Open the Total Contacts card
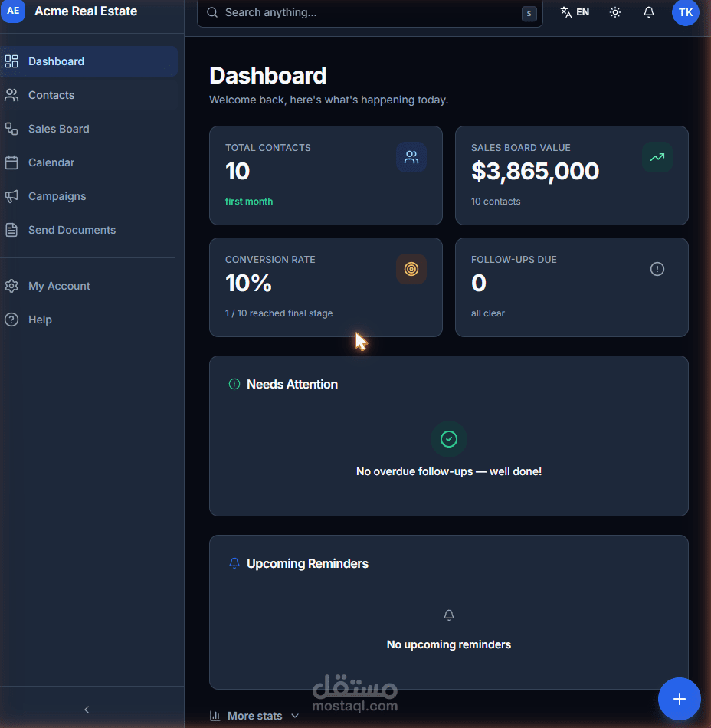The image size is (711, 728). 326,175
